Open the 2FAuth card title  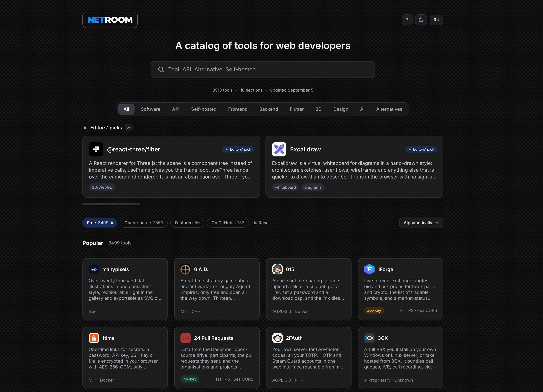(294, 338)
